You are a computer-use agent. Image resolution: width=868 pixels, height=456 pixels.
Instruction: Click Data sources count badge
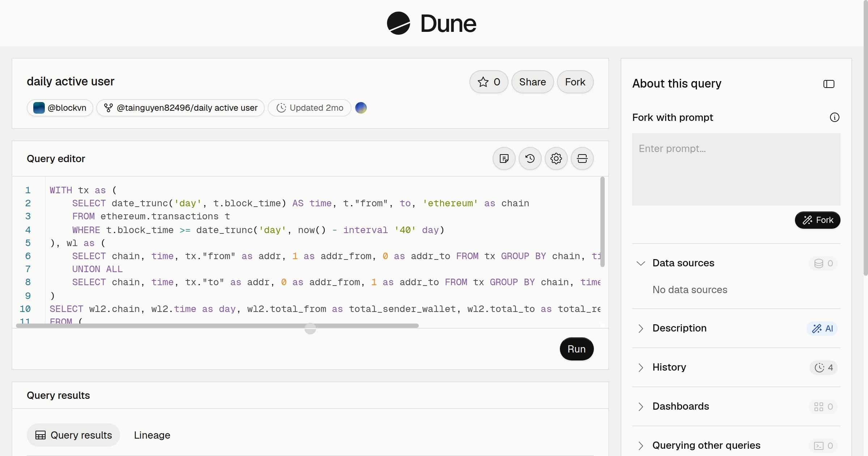click(x=823, y=263)
